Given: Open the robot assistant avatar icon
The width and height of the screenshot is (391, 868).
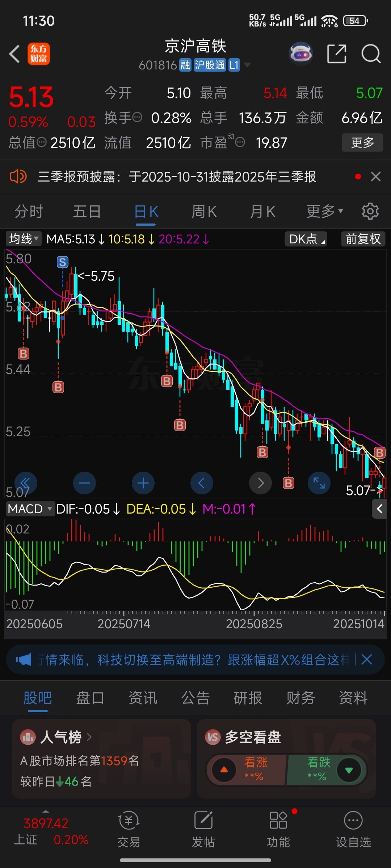Looking at the screenshot, I should coord(301,54).
